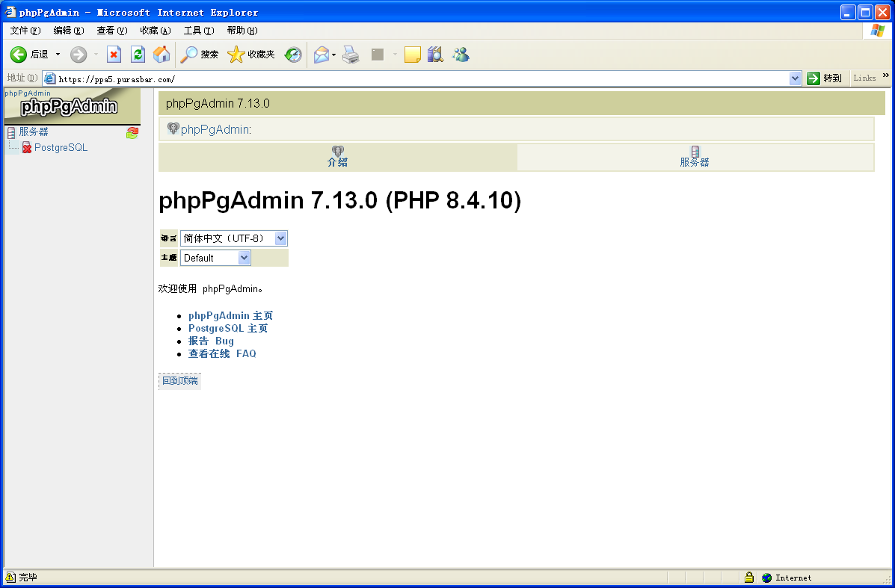Viewport: 895px width, 588px height.
Task: Open the PostgreSQL 主页 link
Action: (228, 329)
